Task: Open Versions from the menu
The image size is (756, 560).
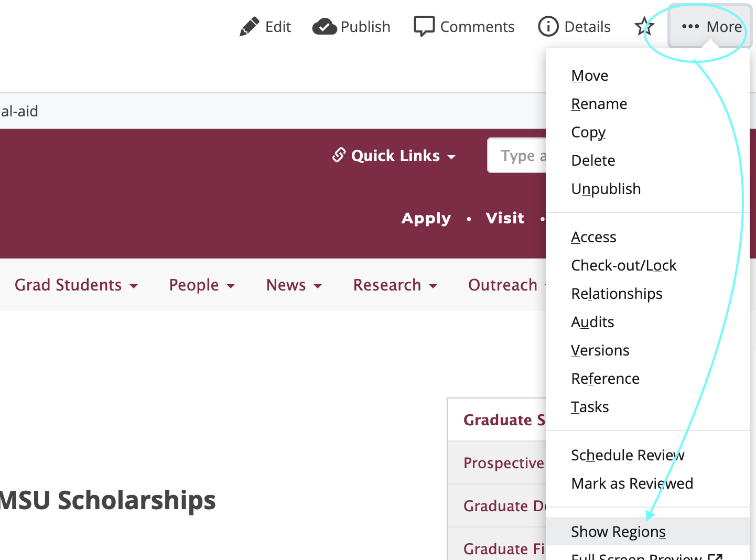Action: pyautogui.click(x=600, y=350)
